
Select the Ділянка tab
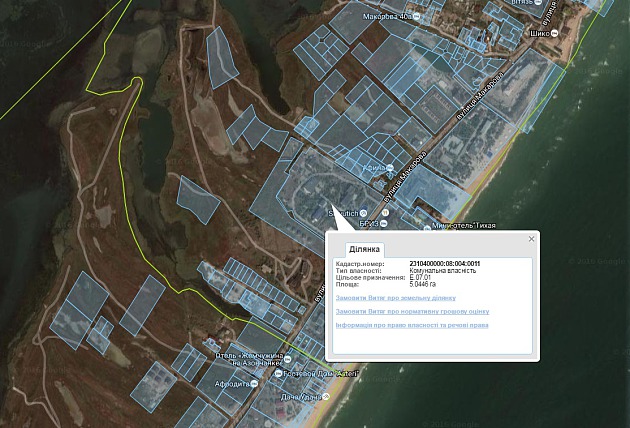(364, 250)
